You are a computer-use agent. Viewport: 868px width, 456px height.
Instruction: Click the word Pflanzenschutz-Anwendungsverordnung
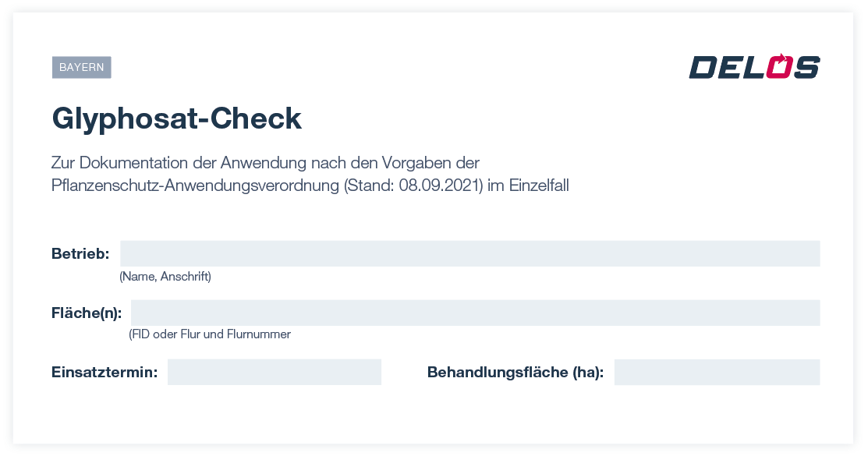pyautogui.click(x=195, y=185)
